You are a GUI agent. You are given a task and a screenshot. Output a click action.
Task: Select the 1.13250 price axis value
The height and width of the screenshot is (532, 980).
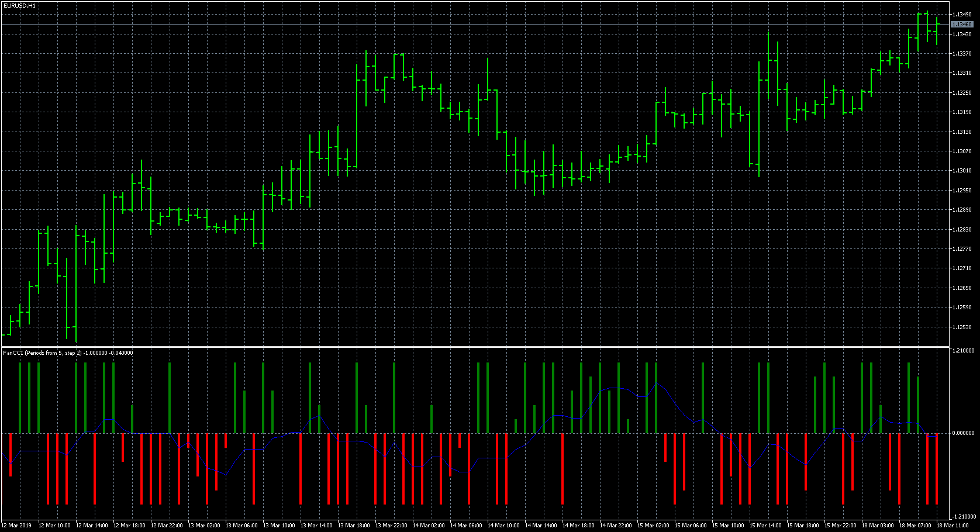(962, 93)
